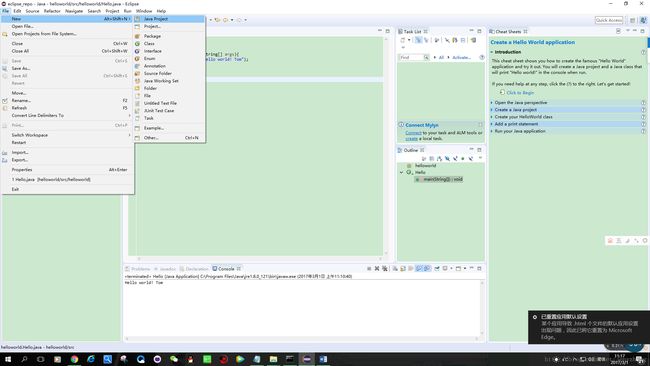Select main(String[]) : void in Outline
The height and width of the screenshot is (366, 650).
pyautogui.click(x=439, y=179)
